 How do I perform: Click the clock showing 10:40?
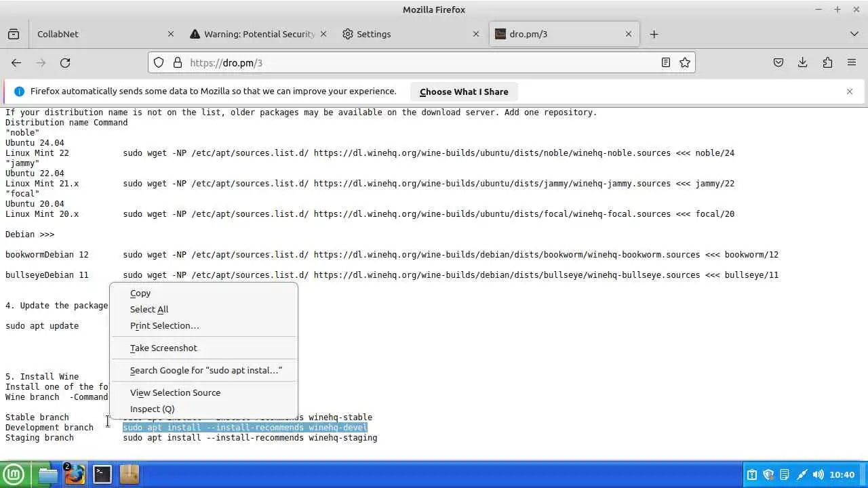(842, 474)
